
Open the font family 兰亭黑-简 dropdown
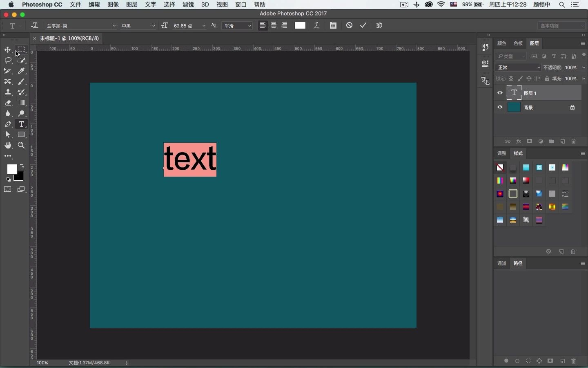(81, 25)
